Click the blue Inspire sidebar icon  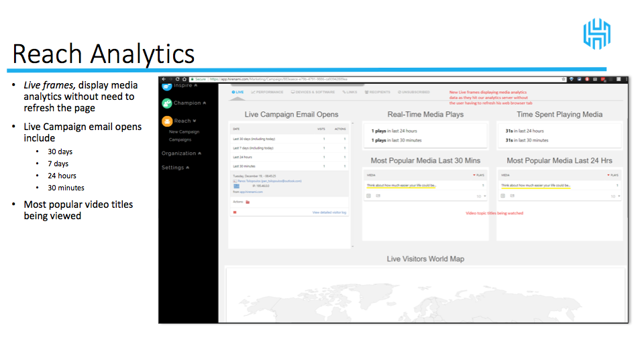tap(167, 86)
